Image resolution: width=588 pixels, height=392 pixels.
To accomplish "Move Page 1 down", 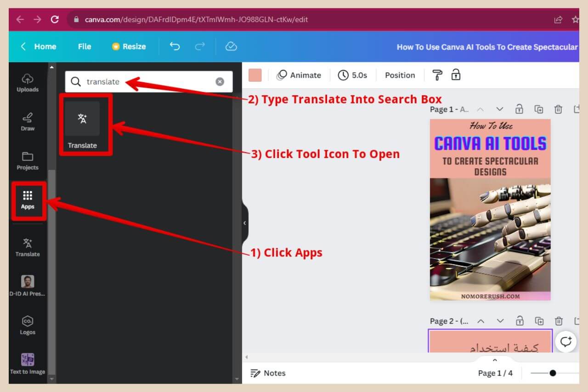I will tap(500, 109).
